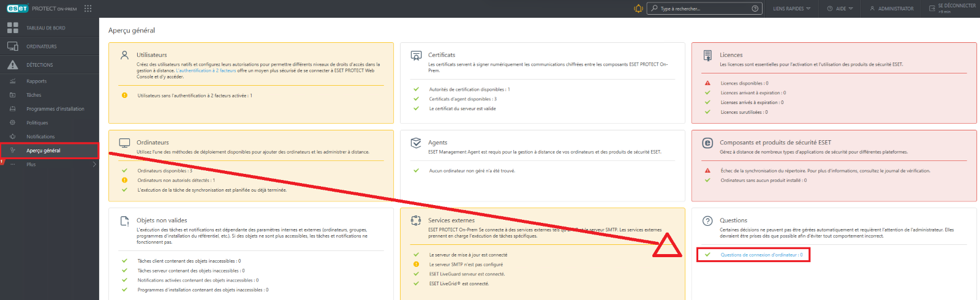Image resolution: width=980 pixels, height=300 pixels.
Task: Click the Se déconnecter logout icon
Action: point(932,9)
